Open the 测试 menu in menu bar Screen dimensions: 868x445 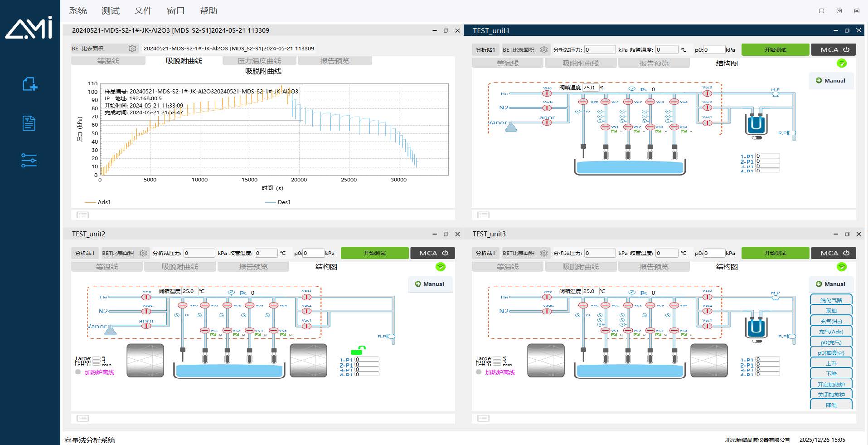pos(110,11)
